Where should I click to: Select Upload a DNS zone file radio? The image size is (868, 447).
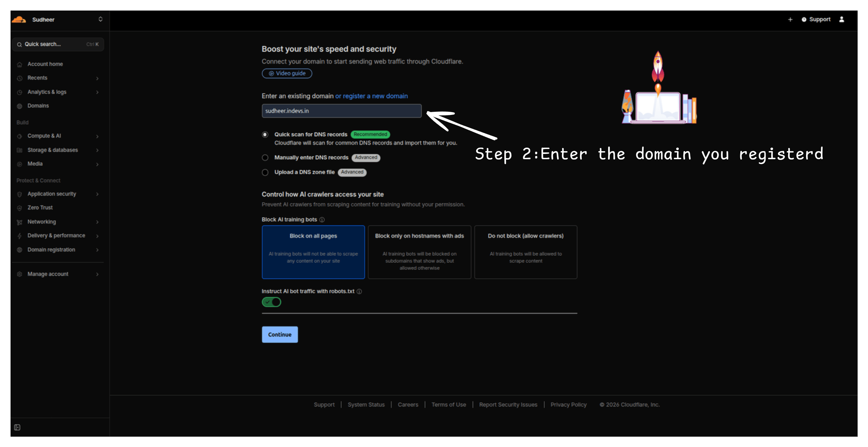[265, 172]
